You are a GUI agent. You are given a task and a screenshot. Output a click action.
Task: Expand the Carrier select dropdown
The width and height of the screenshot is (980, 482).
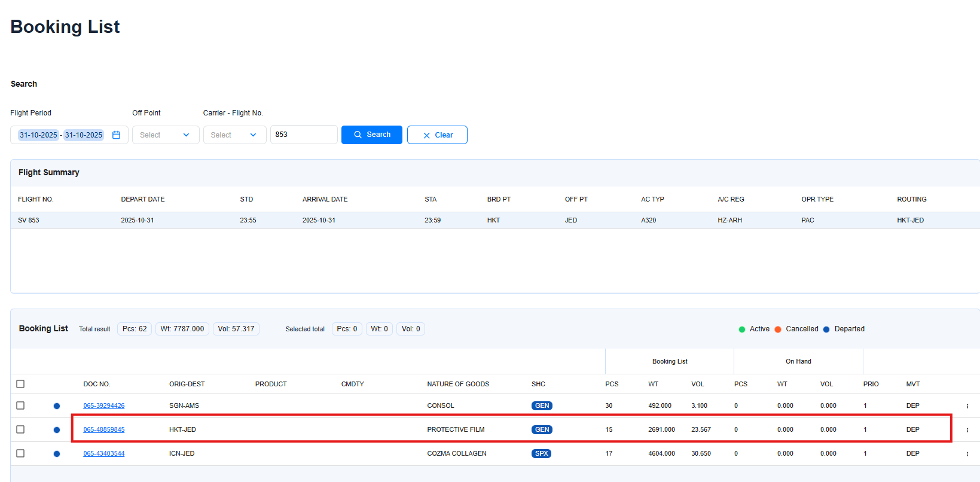coord(234,135)
